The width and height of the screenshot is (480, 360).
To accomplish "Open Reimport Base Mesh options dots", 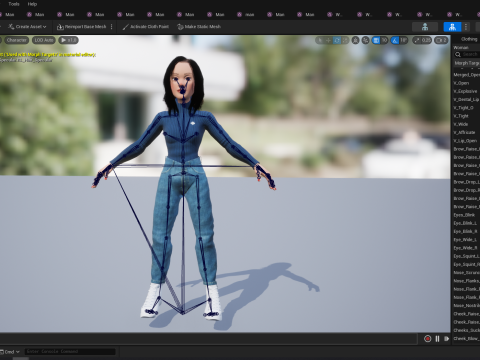I will pyautogui.click(x=111, y=27).
